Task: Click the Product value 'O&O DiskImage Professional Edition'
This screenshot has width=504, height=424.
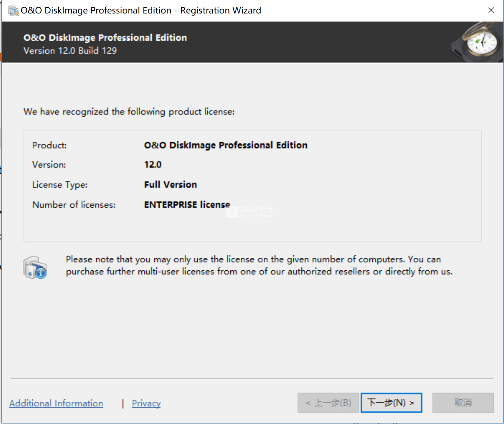Action: [x=226, y=145]
